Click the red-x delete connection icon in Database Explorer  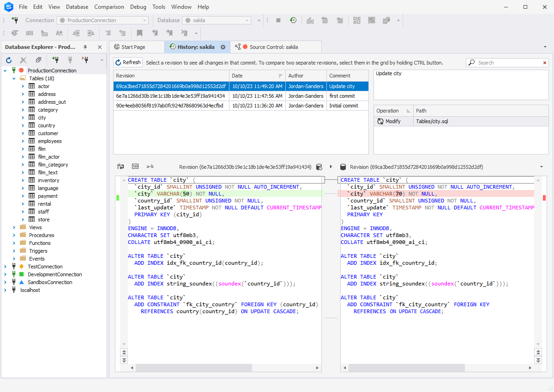point(85,60)
